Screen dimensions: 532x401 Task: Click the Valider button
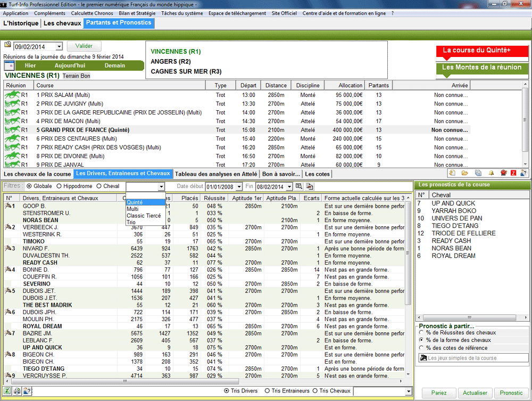[x=84, y=46]
